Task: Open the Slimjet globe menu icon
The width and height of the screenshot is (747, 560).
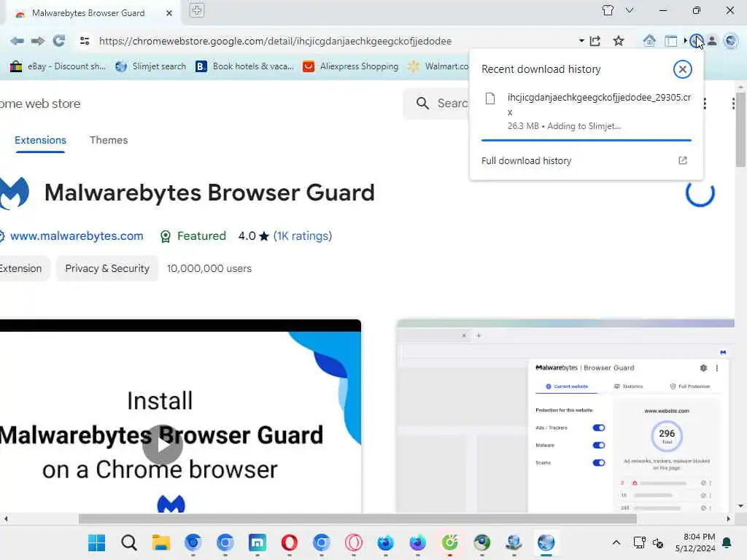Action: tap(730, 41)
